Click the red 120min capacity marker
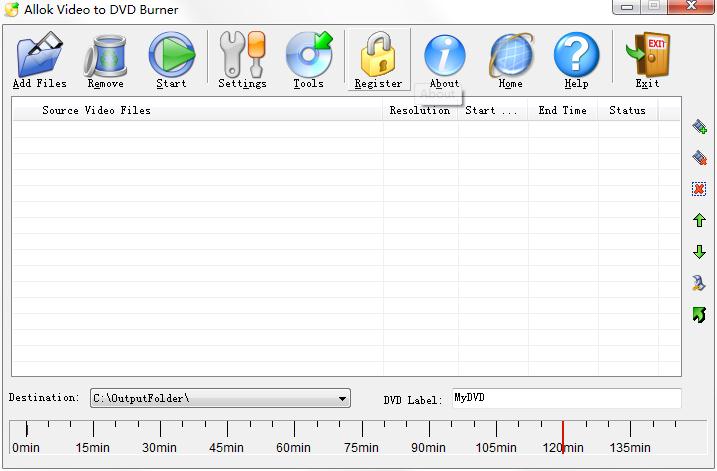 [x=563, y=438]
